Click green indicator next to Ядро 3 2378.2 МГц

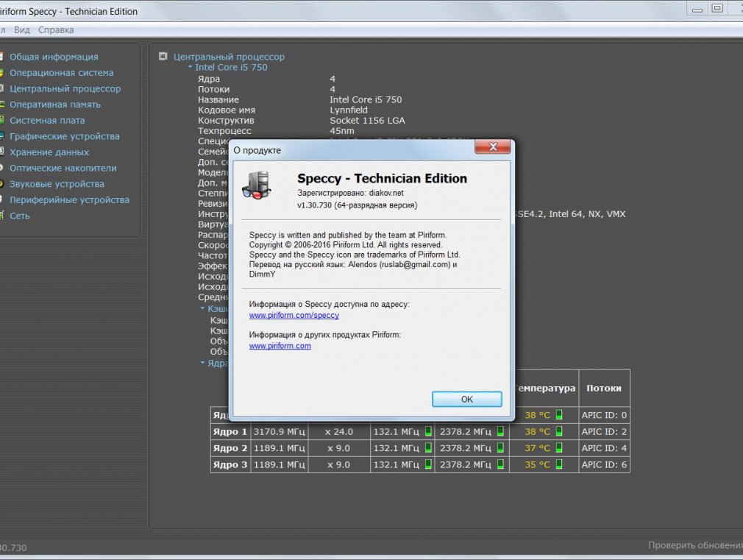point(500,464)
